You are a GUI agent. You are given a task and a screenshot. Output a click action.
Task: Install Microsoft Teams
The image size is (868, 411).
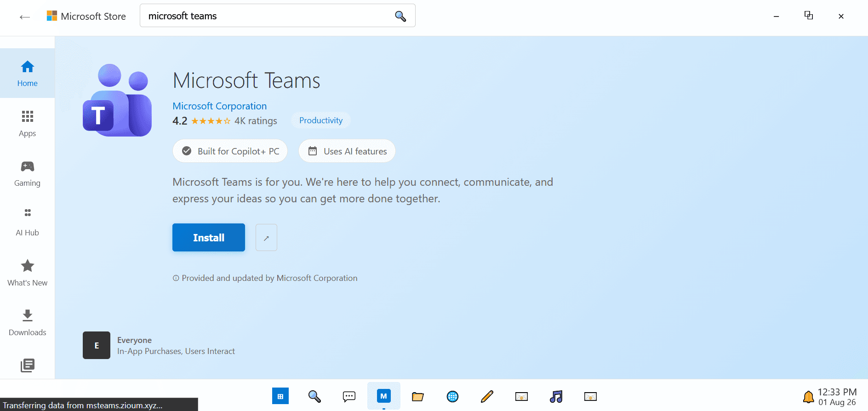point(209,238)
